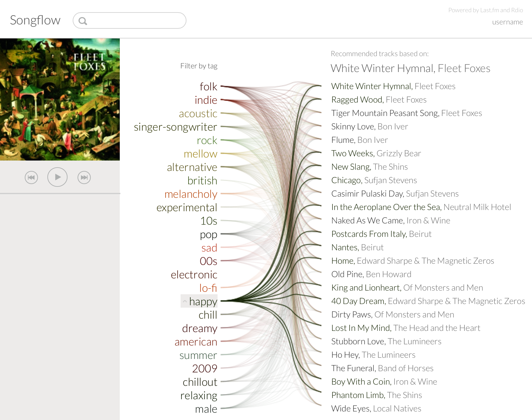Pick Naked As We Came track
Screen dimensions: 532x420
[391, 221]
